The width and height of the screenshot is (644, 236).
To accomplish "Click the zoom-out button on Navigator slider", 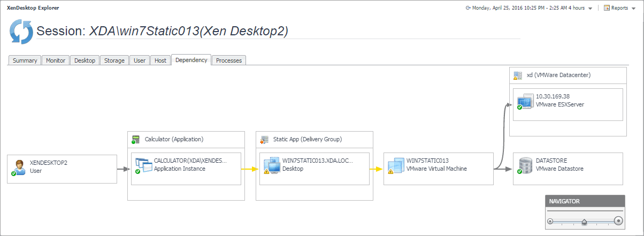I will point(550,221).
